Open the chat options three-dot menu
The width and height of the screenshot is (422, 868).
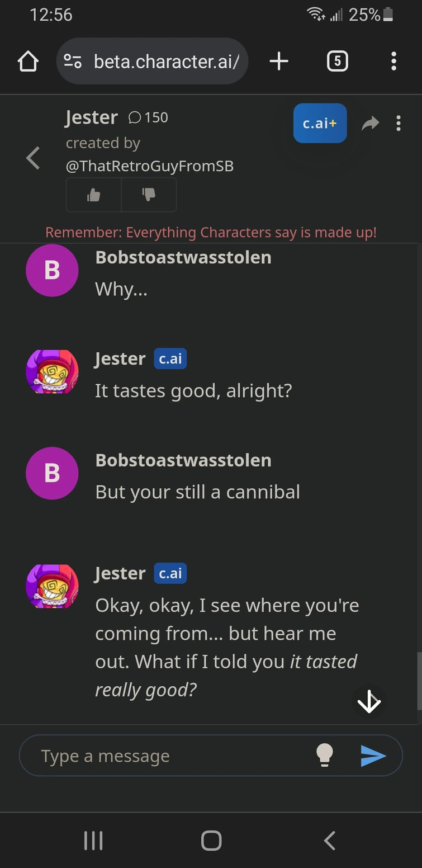(399, 124)
